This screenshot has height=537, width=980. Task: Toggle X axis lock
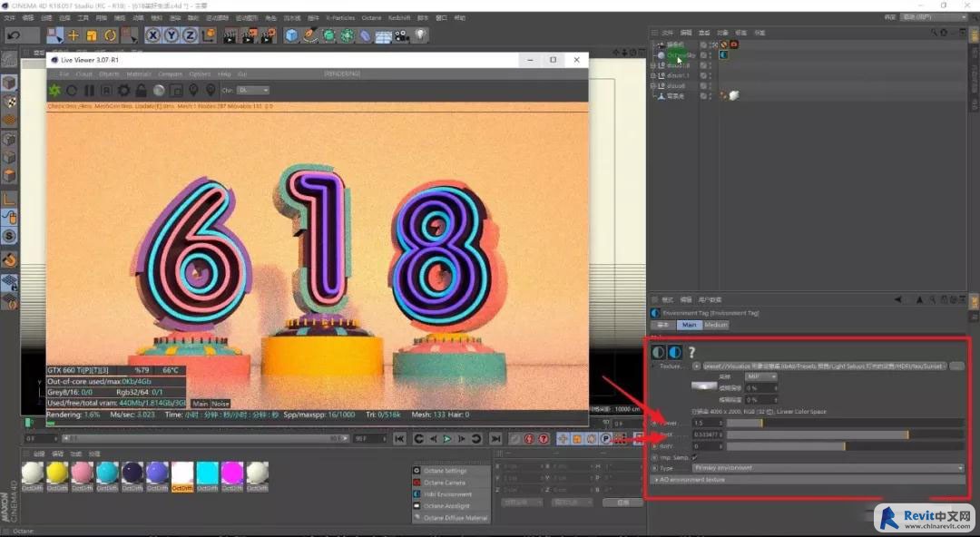[x=153, y=35]
